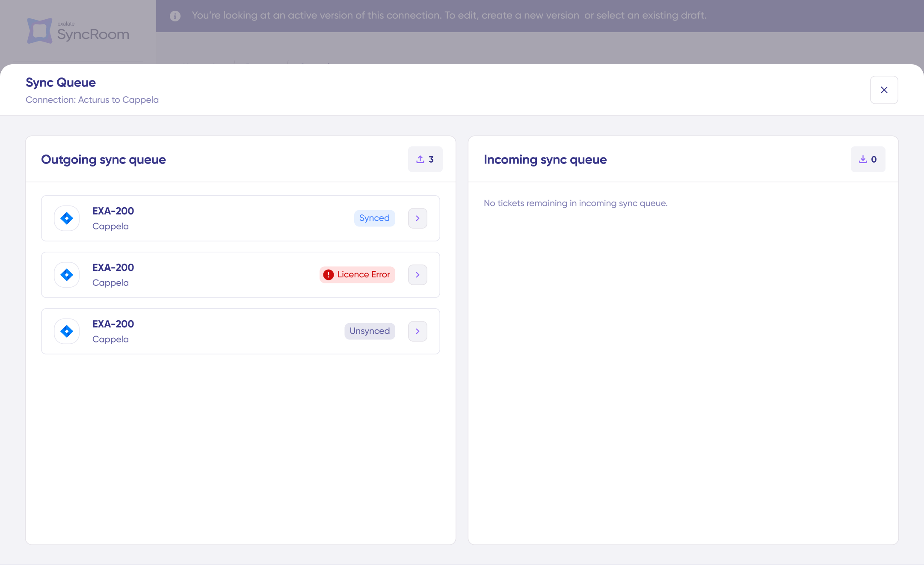Click the red exclamation icon in Licence Error badge
The height and width of the screenshot is (565, 924).
click(x=328, y=275)
